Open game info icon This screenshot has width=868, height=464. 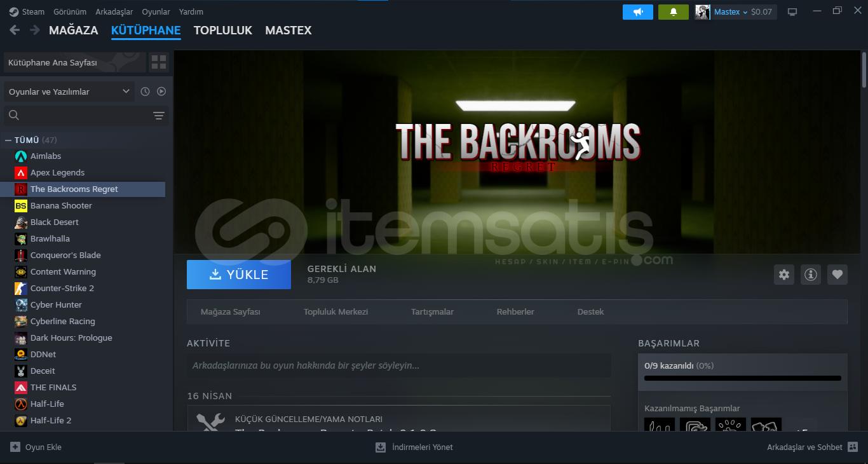click(x=811, y=275)
